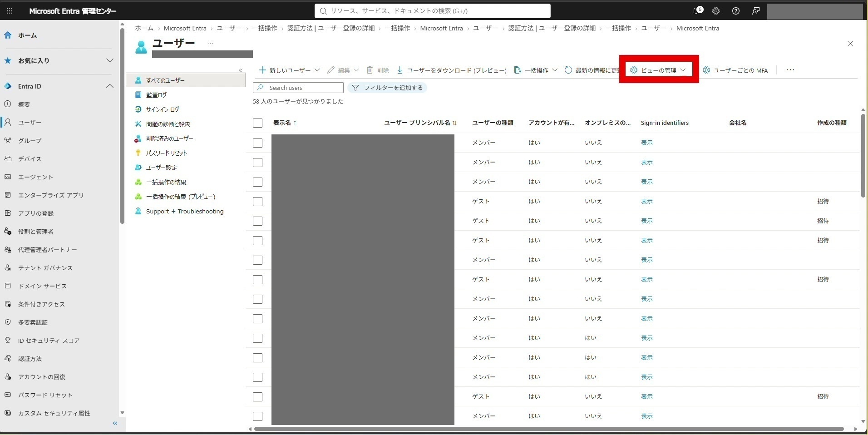Open the portal settings gear icon
The image size is (868, 435).
coord(716,11)
